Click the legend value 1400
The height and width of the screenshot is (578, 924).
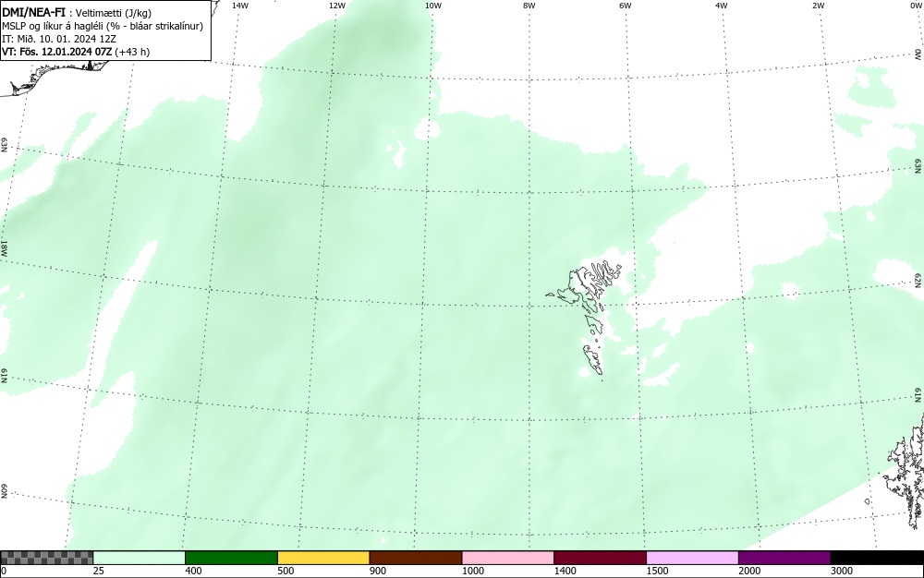click(x=565, y=571)
